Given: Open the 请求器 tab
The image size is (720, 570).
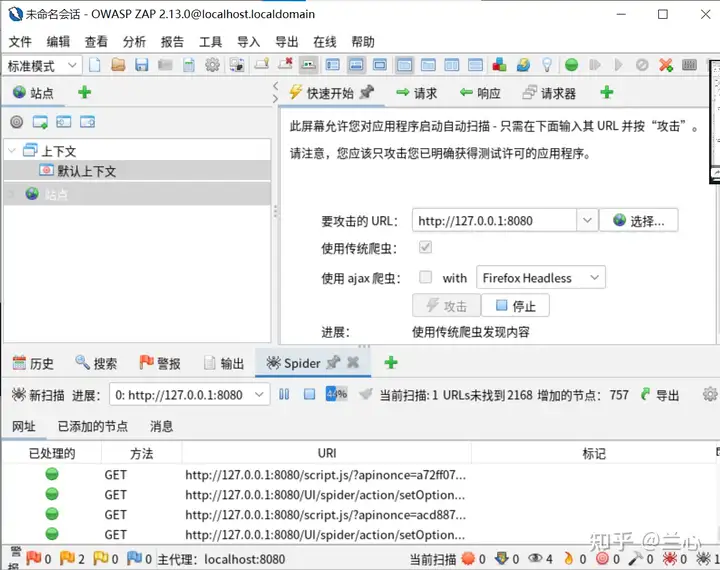Looking at the screenshot, I should tap(549, 93).
